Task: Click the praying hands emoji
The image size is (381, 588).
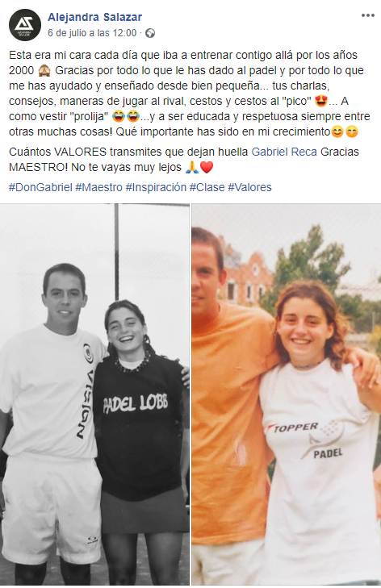Action: click(x=192, y=167)
